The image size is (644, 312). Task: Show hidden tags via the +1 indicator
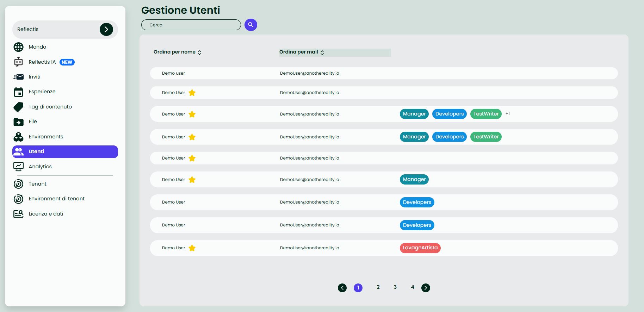(508, 114)
